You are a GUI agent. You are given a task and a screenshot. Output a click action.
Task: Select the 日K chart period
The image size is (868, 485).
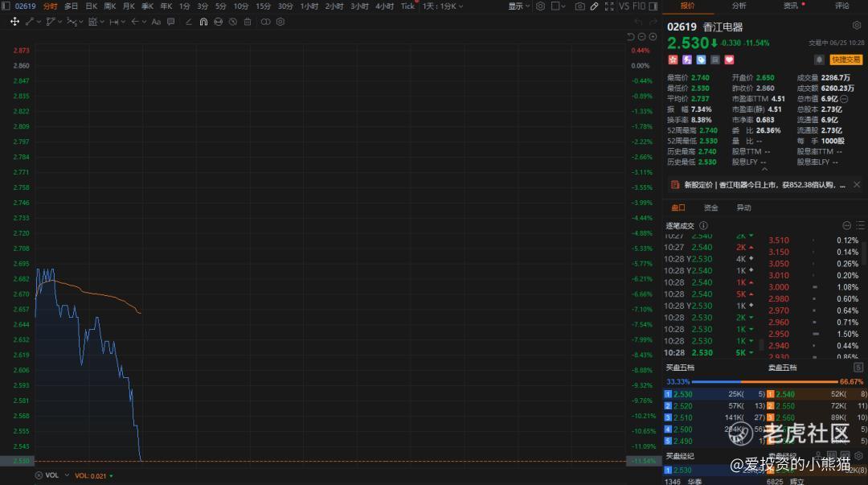tap(92, 6)
